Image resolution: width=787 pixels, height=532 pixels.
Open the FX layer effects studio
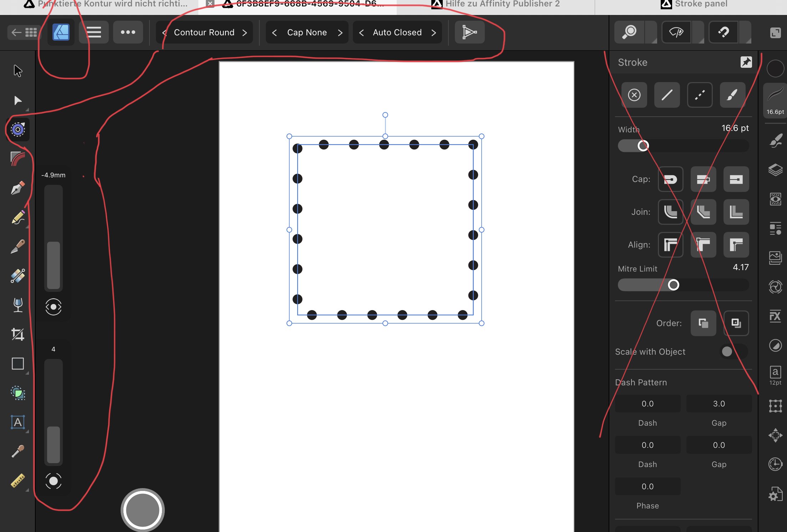tap(775, 316)
